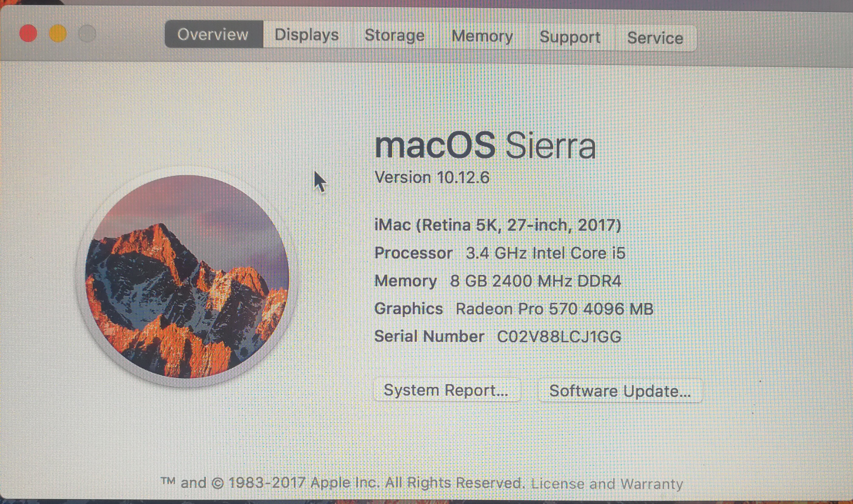Click the serial number C02V88LCJ1GG
Screen dimensions: 853x504
tap(559, 337)
